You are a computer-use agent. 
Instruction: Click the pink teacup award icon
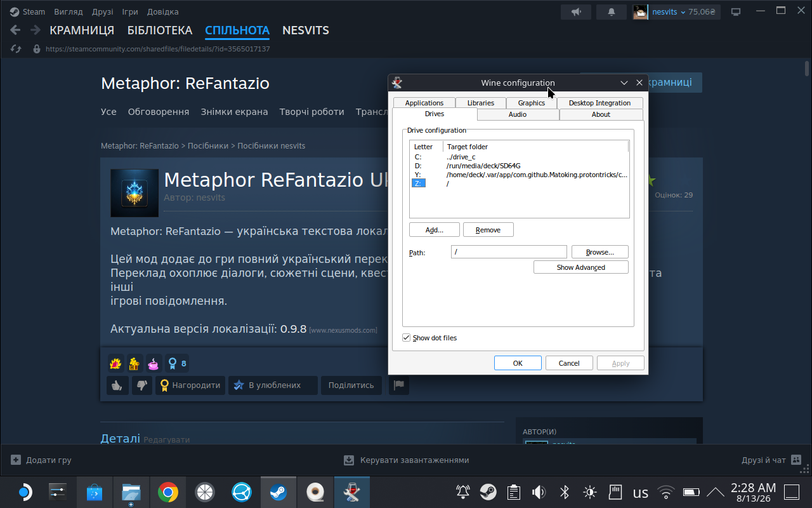click(154, 364)
